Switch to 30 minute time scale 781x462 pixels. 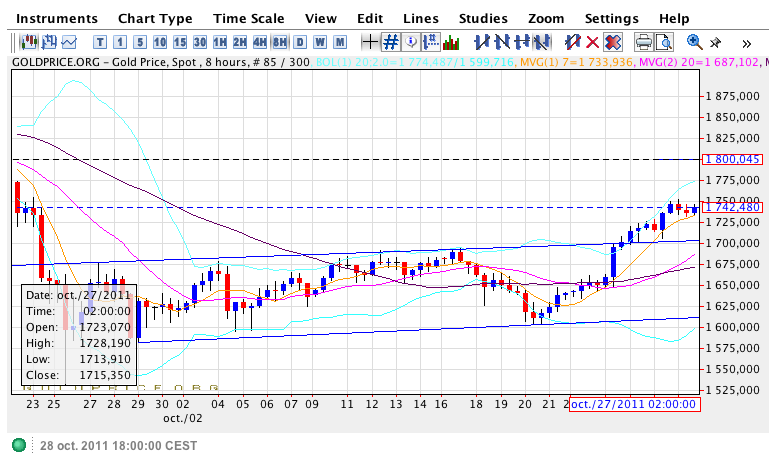200,42
